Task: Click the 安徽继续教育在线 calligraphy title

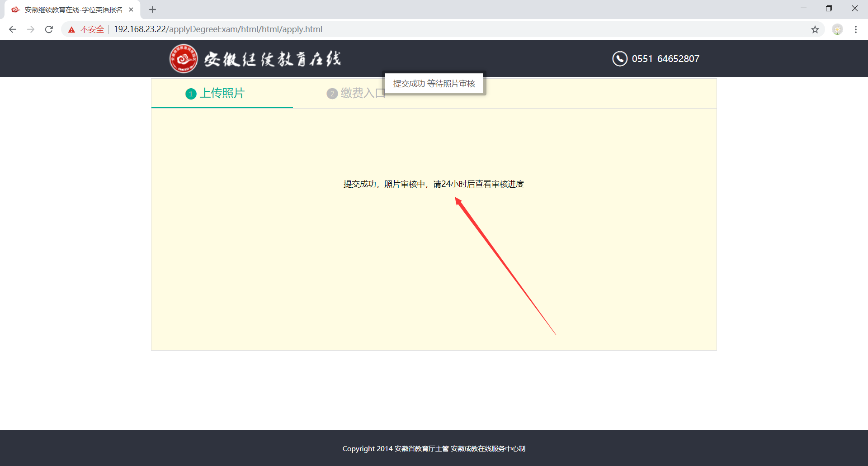Action: 272,59
